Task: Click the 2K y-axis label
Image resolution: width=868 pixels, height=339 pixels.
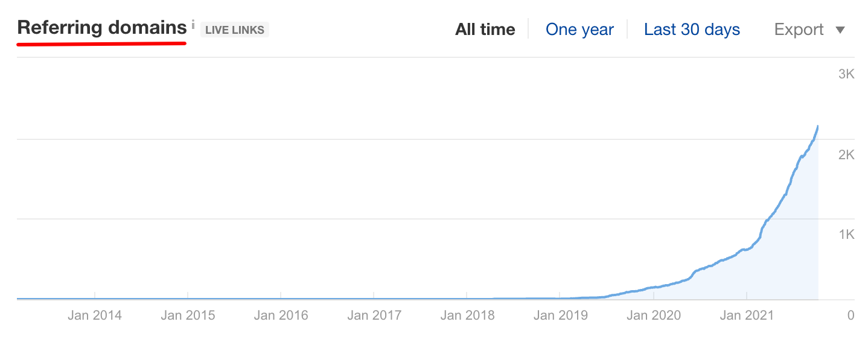Action: [847, 155]
